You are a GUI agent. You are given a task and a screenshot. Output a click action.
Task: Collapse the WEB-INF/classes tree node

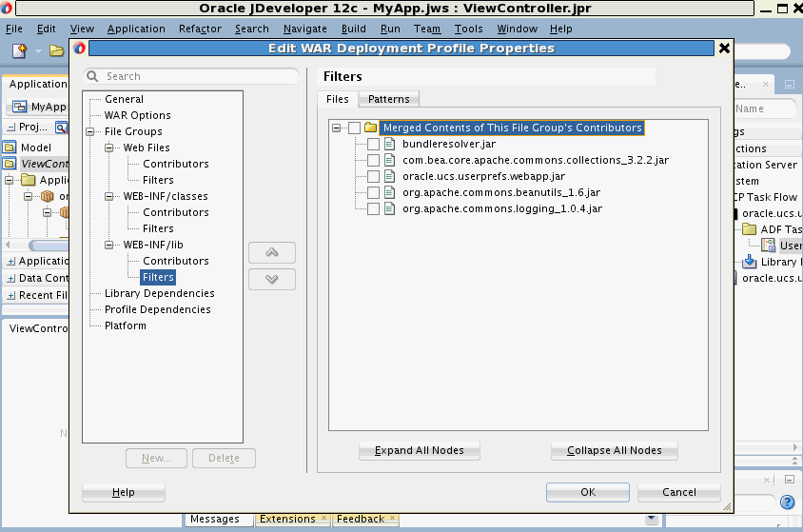coord(109,197)
